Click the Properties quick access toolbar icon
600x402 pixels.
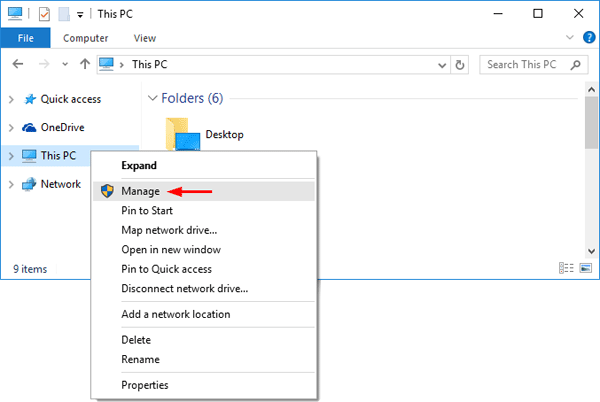pos(44,14)
